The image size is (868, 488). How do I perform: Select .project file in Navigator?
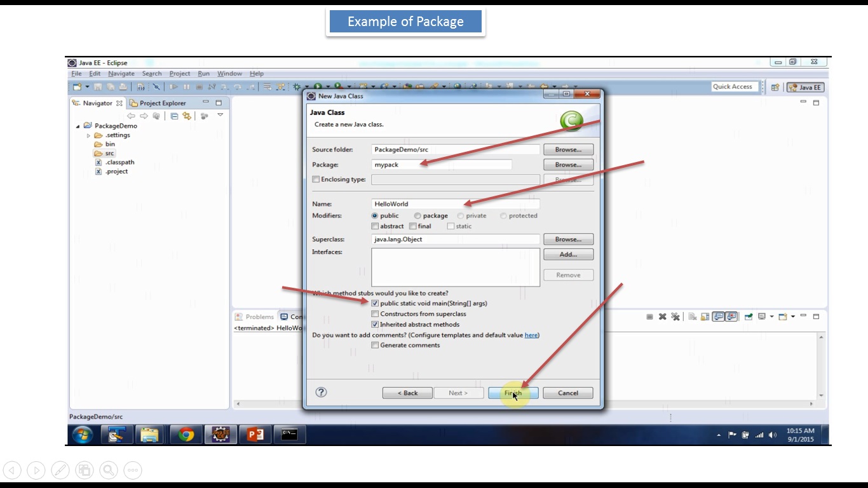click(x=112, y=172)
